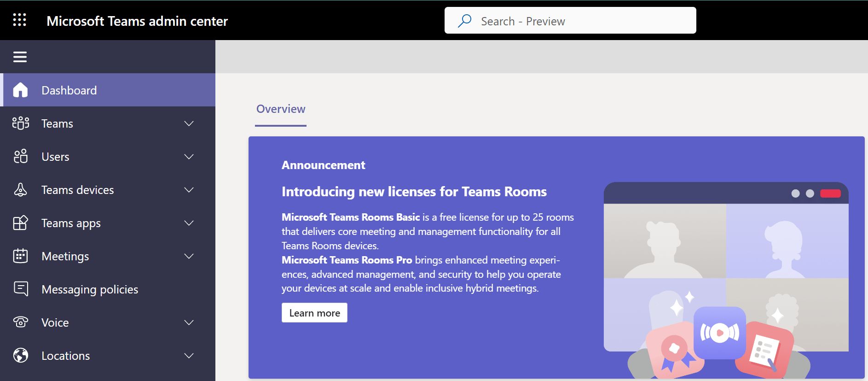The width and height of the screenshot is (868, 381).
Task: Open the Users sidebar item
Action: click(x=108, y=156)
